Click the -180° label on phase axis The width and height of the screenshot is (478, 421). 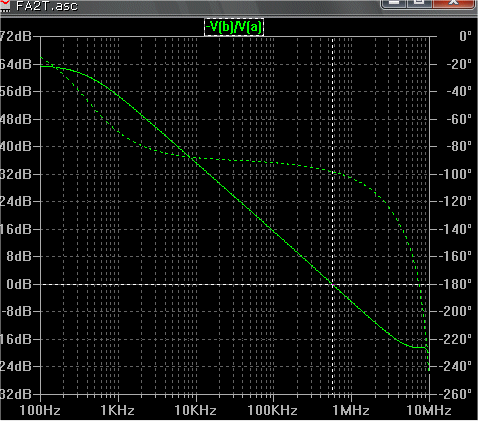tap(455, 284)
